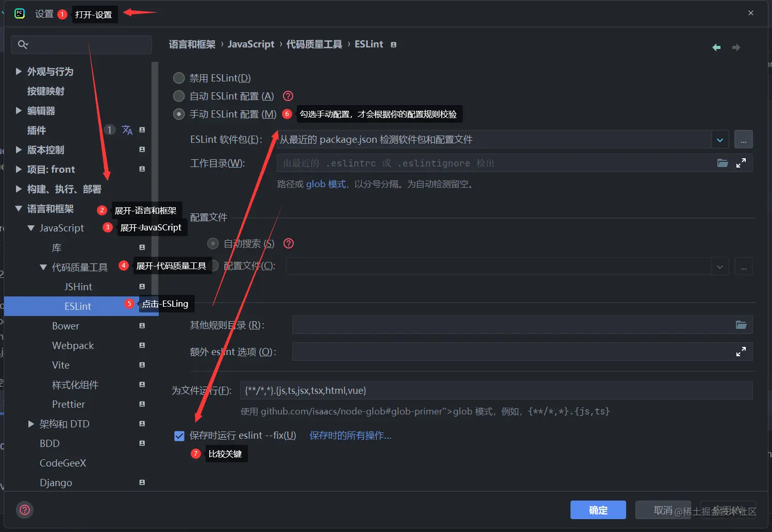The image size is (772, 532).
Task: Open help icon beside 自动 ESLint 配置
Action: pyautogui.click(x=289, y=96)
